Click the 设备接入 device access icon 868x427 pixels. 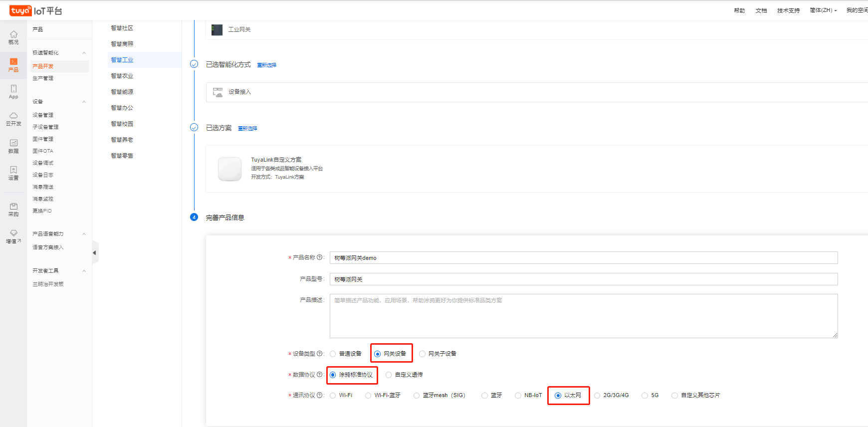[x=217, y=92]
